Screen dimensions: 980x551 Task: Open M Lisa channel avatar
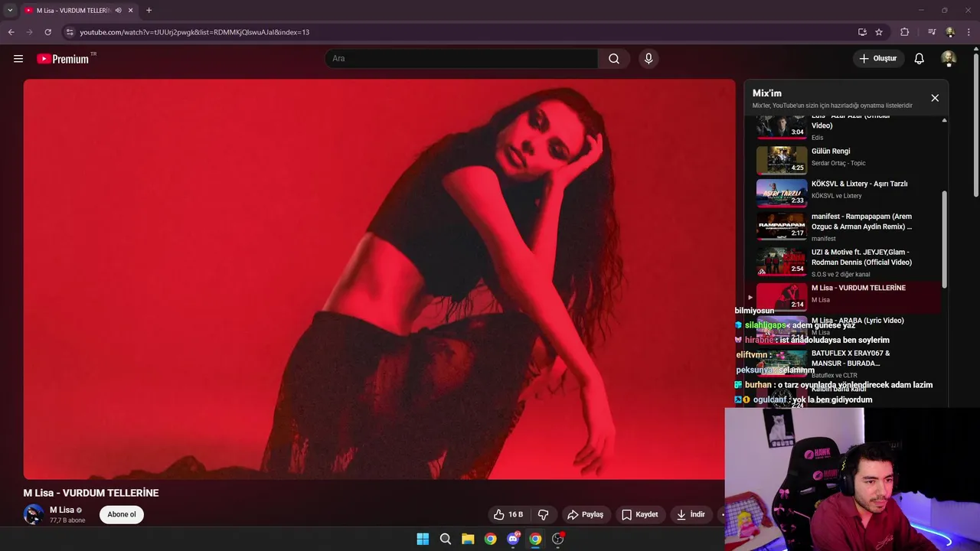(x=33, y=514)
